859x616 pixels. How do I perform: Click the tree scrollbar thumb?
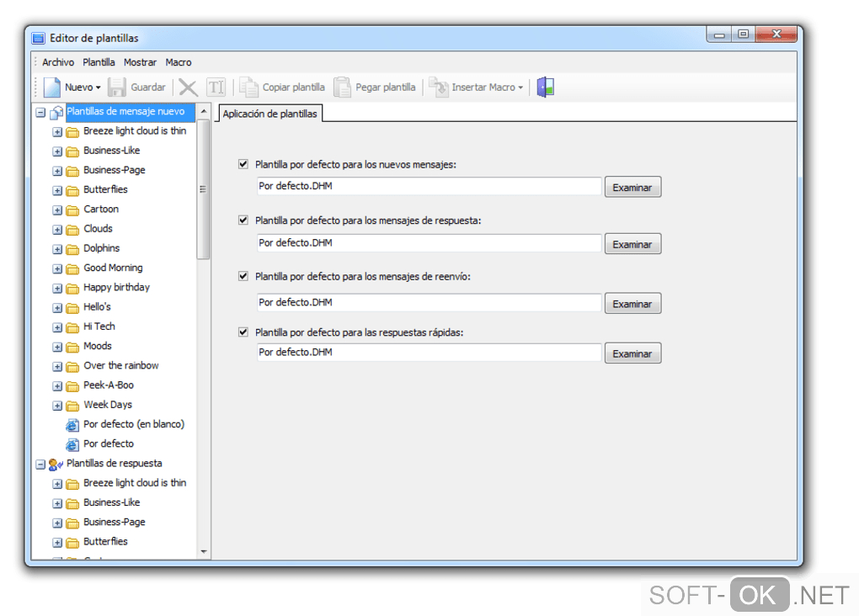click(x=203, y=189)
